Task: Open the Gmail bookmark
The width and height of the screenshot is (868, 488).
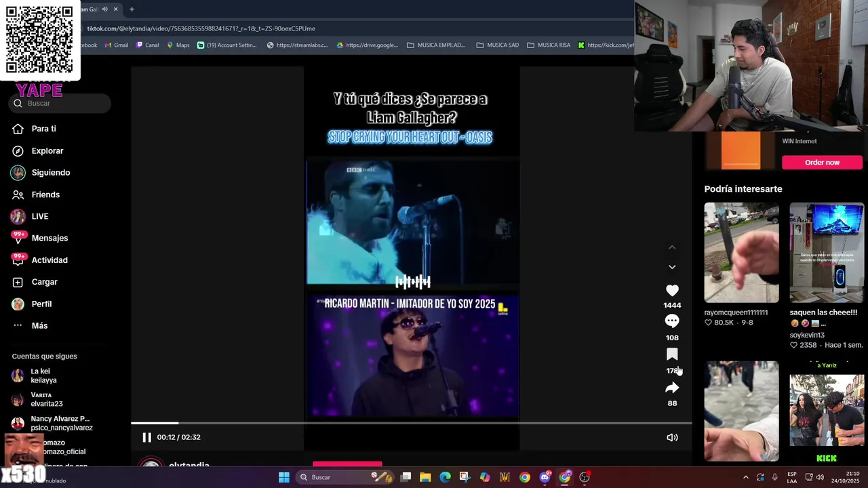Action: coord(116,45)
